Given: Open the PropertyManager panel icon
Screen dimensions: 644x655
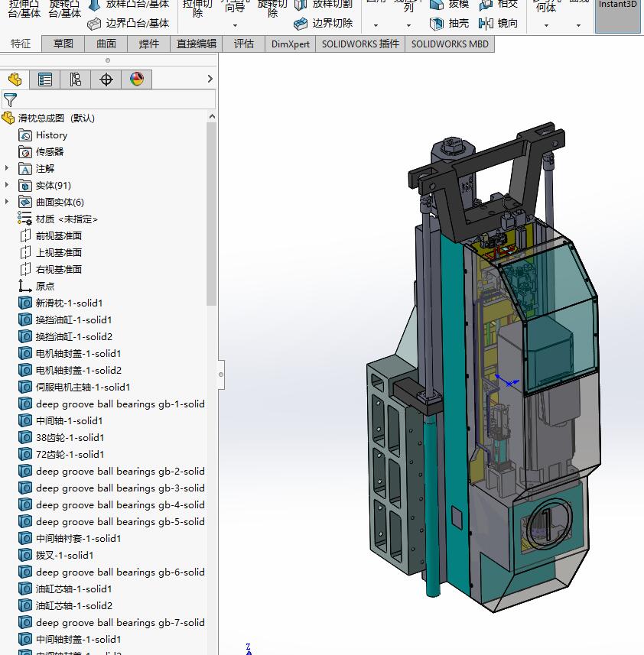Looking at the screenshot, I should tap(45, 79).
